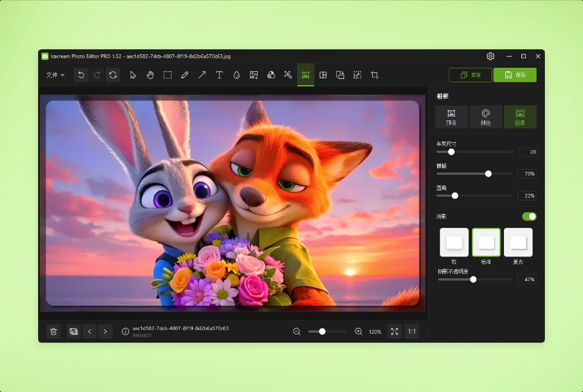
Task: Select the 复古 shadow style
Action: (518, 242)
